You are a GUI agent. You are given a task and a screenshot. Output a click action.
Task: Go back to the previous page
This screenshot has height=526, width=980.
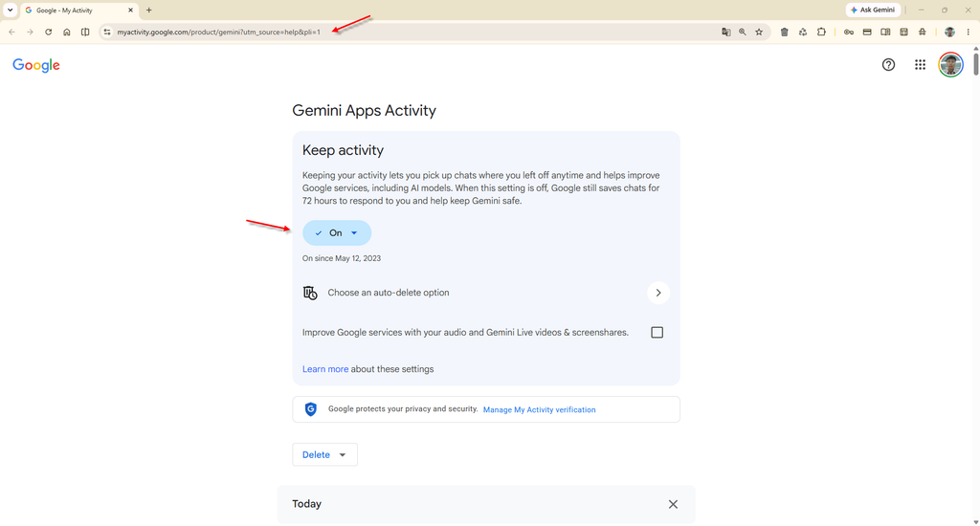point(11,32)
